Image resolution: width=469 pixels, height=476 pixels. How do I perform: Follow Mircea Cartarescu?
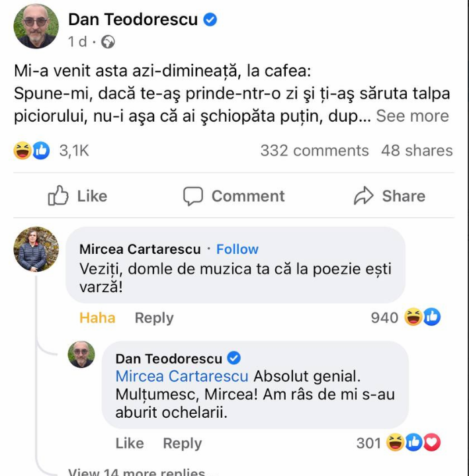click(x=237, y=249)
